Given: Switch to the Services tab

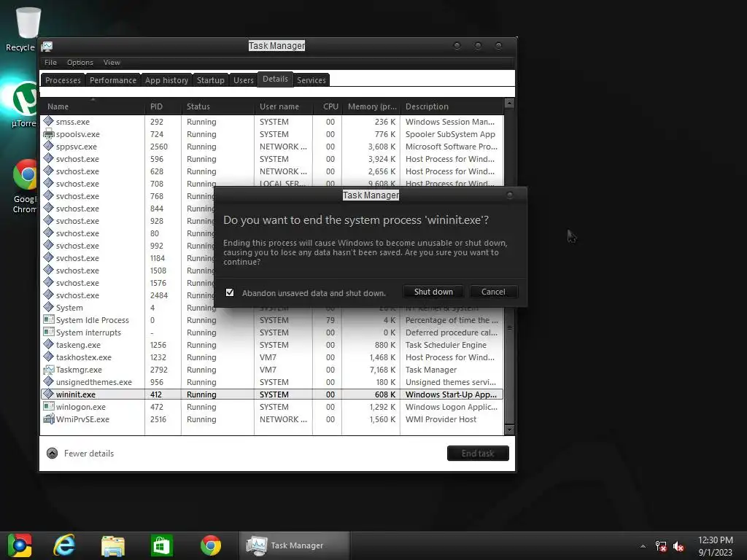Looking at the screenshot, I should click(311, 80).
